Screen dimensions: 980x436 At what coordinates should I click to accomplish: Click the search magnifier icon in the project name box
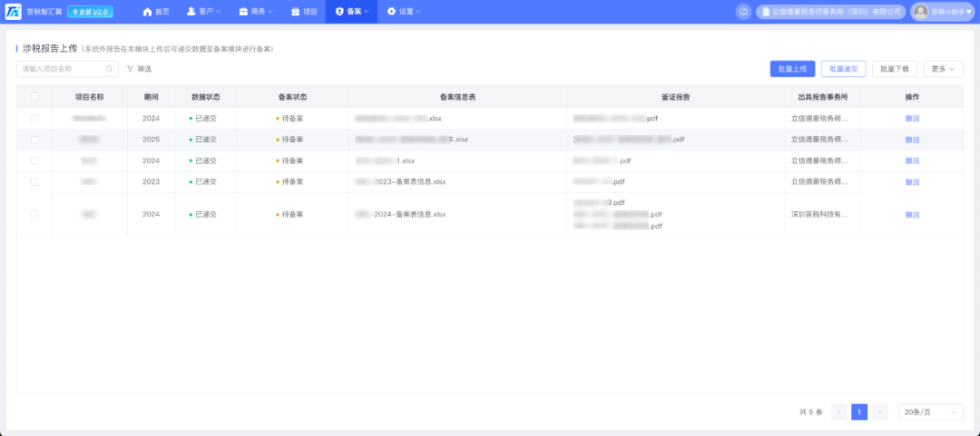109,69
